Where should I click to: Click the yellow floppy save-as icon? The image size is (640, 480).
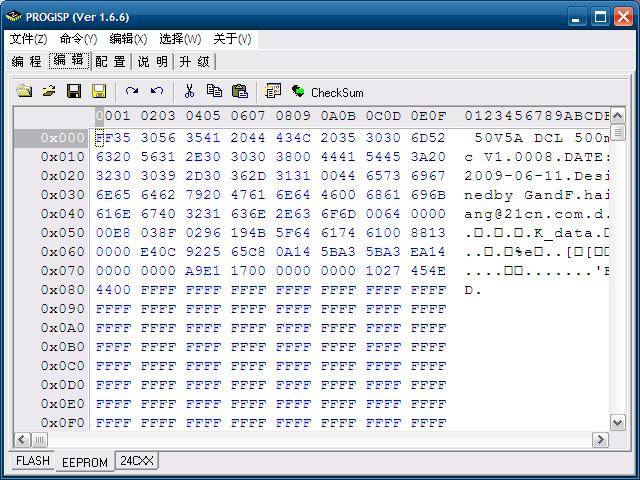coord(98,91)
